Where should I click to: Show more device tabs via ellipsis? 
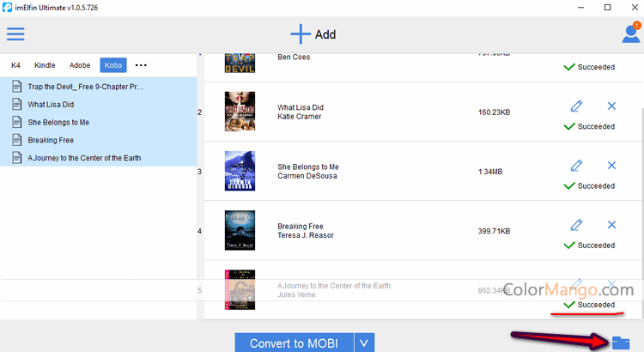click(x=141, y=65)
